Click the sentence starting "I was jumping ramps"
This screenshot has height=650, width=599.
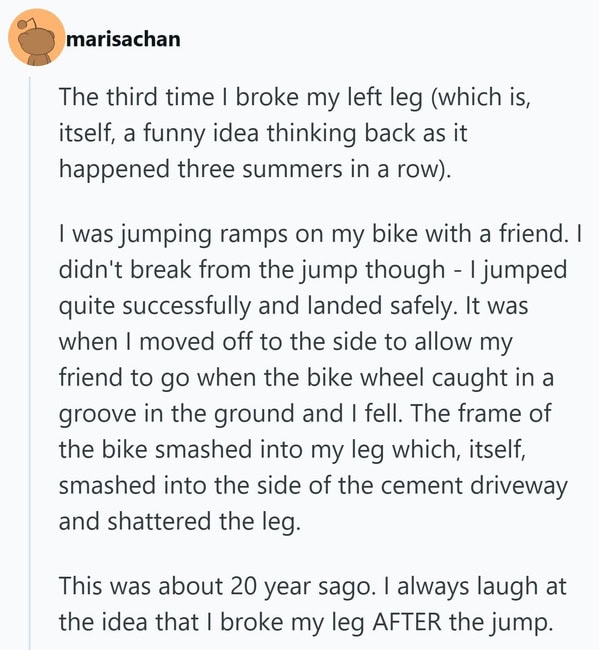pos(313,234)
